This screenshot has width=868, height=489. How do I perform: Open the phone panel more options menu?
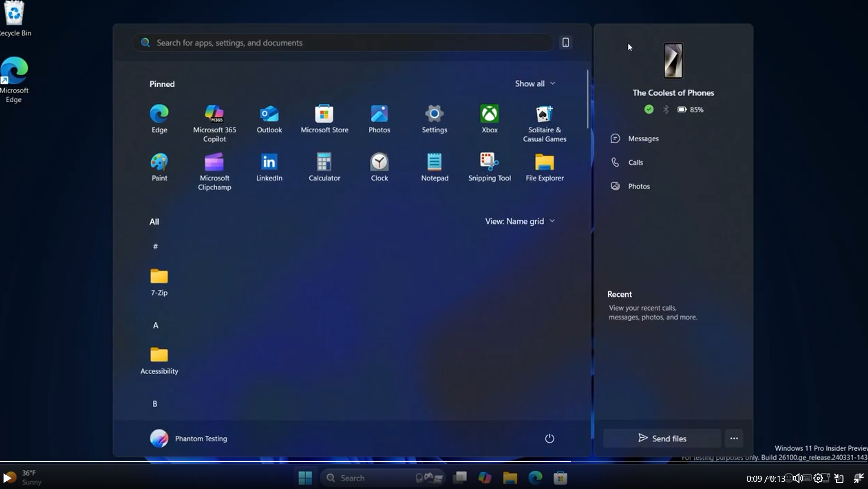(734, 438)
